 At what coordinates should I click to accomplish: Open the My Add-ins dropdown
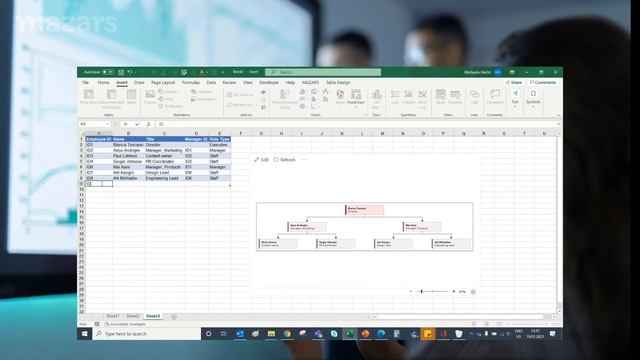coord(242,105)
